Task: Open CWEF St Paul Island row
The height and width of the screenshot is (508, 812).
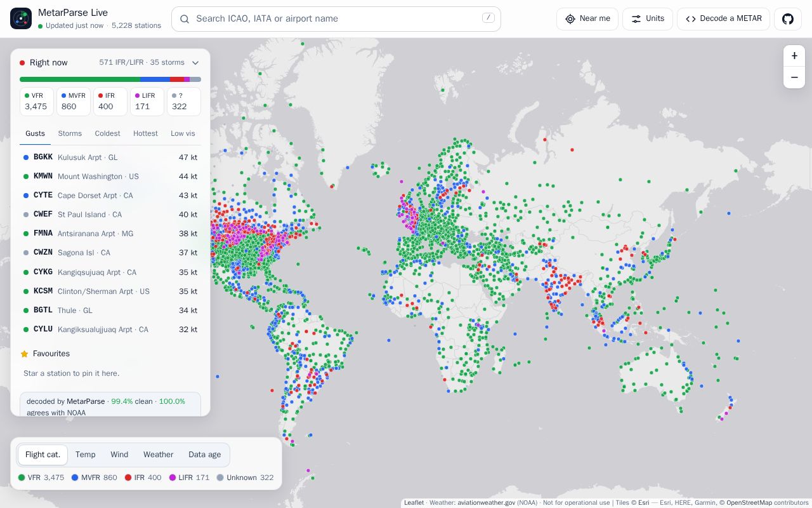Action: [x=110, y=215]
